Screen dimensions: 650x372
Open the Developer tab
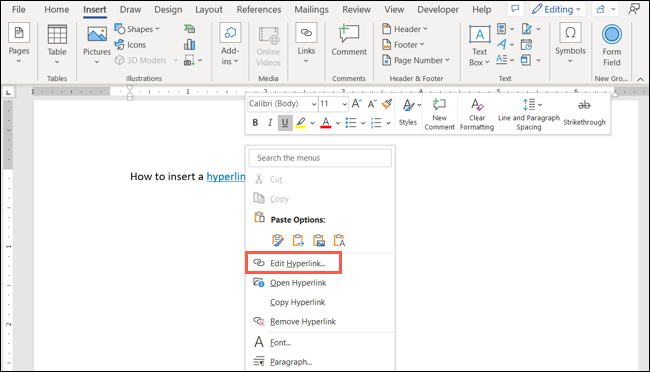click(438, 9)
